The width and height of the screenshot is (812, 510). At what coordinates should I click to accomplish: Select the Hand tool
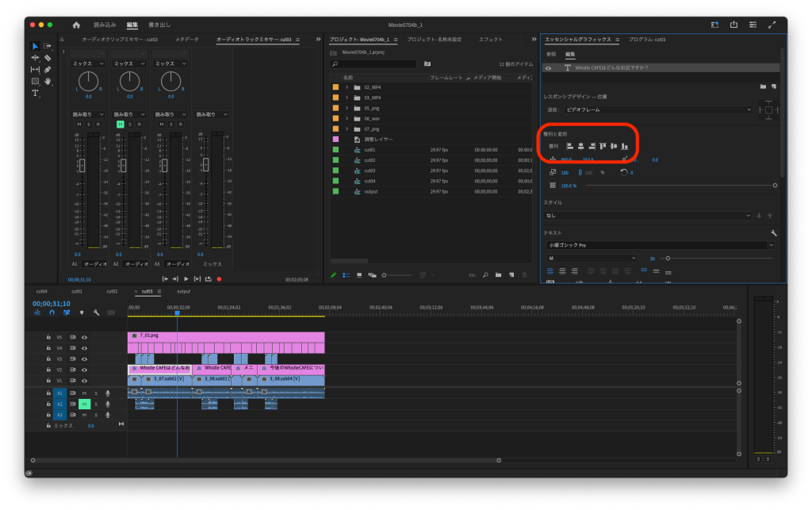coord(48,81)
